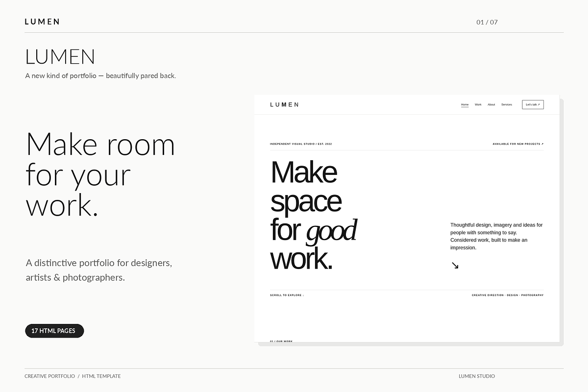
Task: Click the Scroll to explore label
Action: (x=287, y=295)
